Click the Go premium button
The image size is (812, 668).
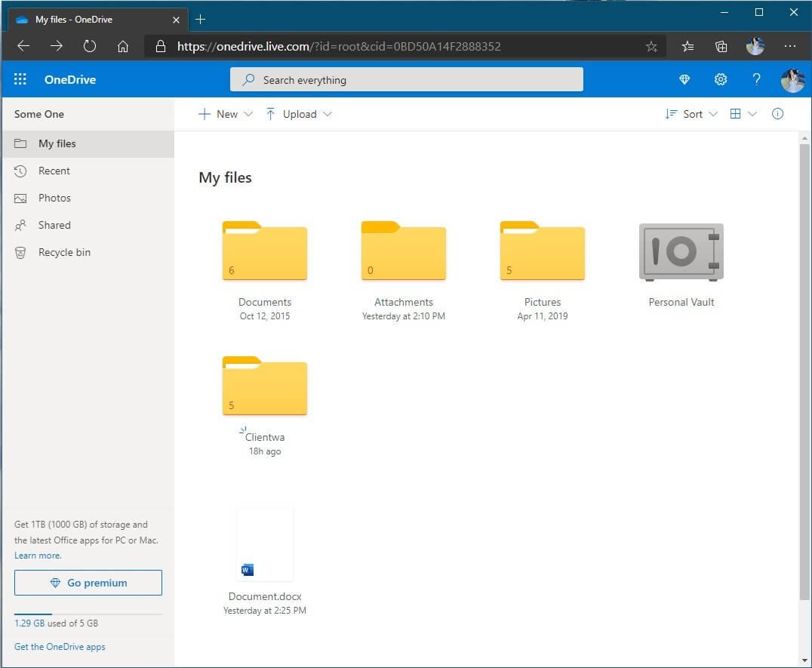click(88, 583)
